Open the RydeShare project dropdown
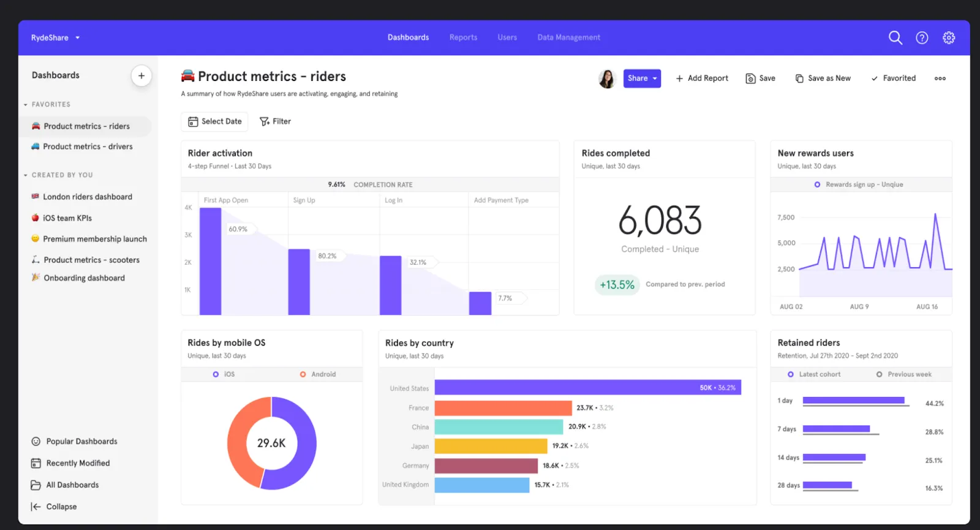The image size is (980, 530). [56, 37]
